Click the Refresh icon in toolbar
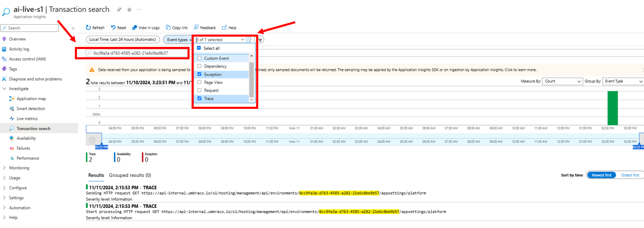Screen dimensions: 644x228 (x=88, y=28)
